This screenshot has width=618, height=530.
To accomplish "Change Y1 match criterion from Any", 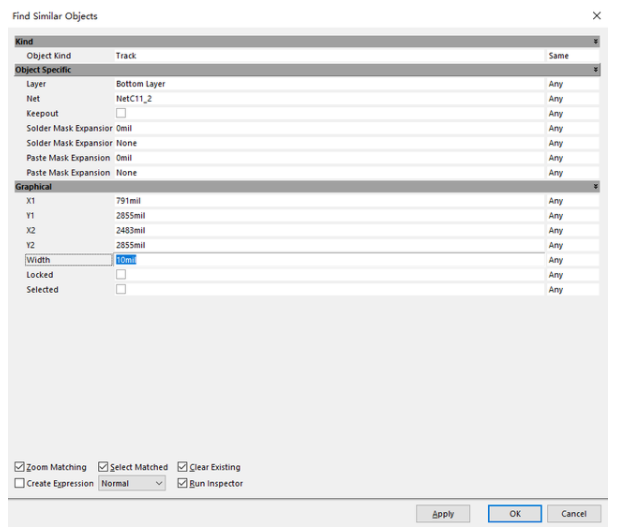I will 573,216.
